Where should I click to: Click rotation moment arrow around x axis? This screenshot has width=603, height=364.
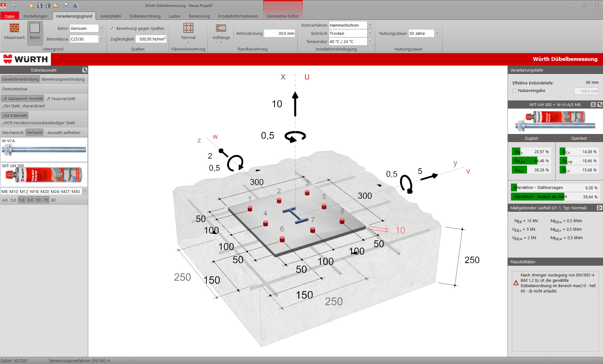(x=295, y=136)
